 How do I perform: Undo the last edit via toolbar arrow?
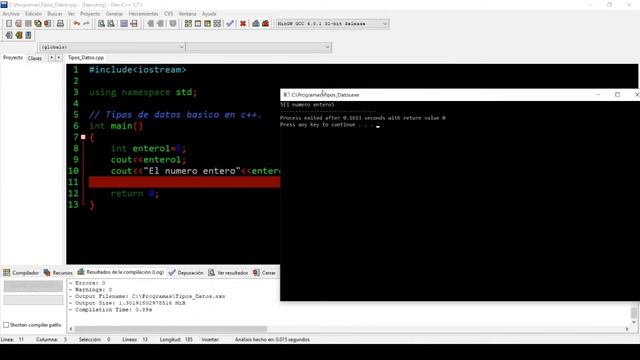(77, 24)
